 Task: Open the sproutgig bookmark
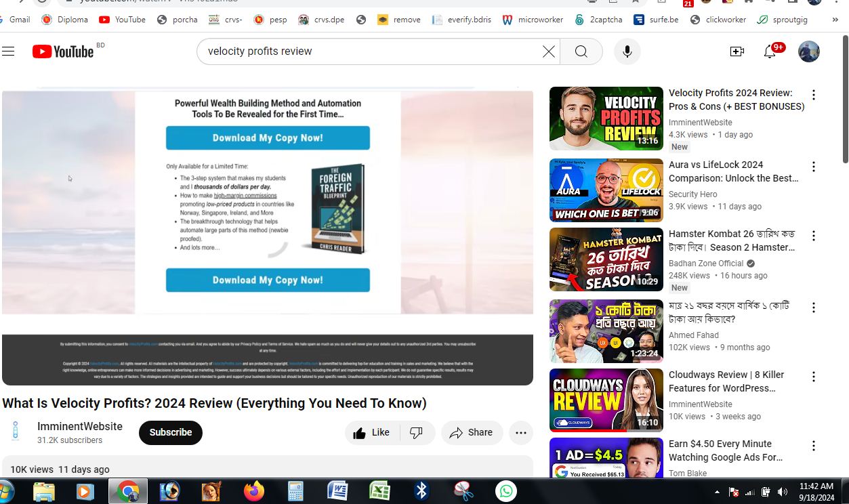click(x=783, y=20)
